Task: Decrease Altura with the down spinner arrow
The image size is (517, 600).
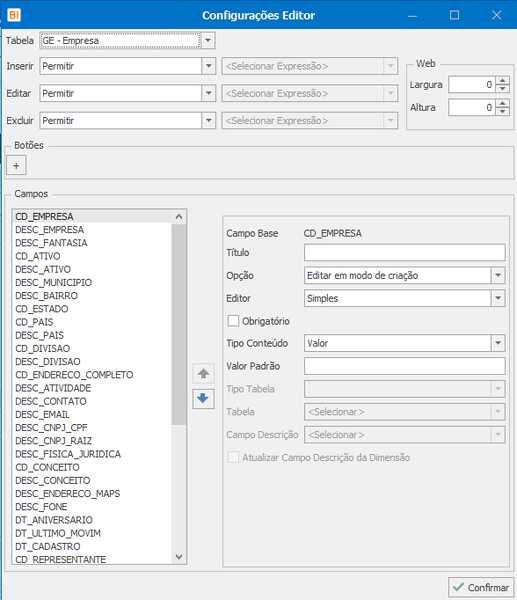Action: (x=503, y=111)
